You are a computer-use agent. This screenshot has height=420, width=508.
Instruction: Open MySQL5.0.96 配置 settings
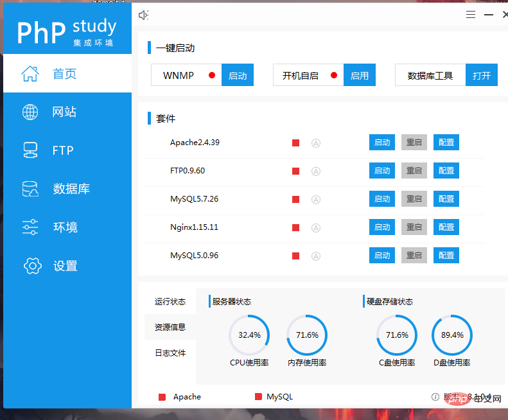446,256
